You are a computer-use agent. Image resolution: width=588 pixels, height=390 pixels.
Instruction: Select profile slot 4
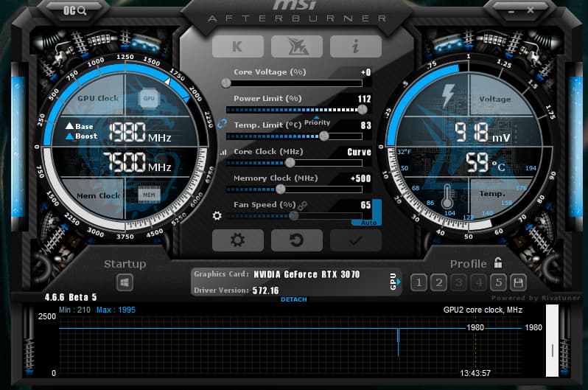click(x=478, y=282)
